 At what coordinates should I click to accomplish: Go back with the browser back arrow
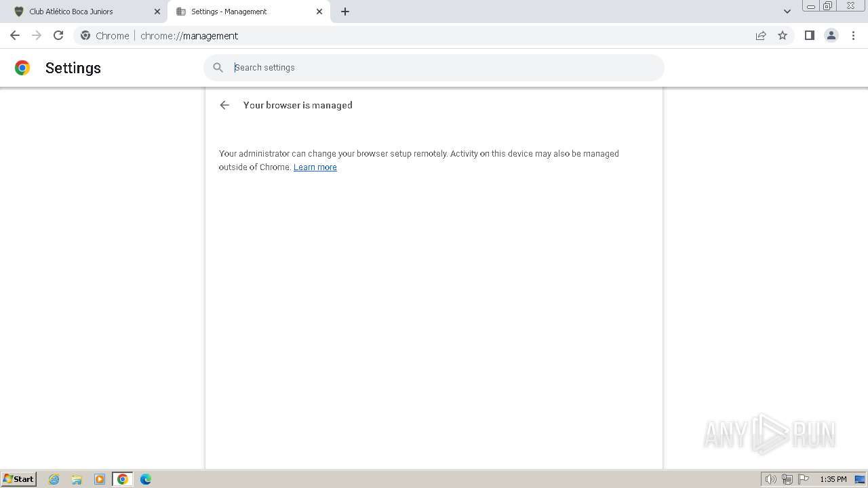click(15, 35)
